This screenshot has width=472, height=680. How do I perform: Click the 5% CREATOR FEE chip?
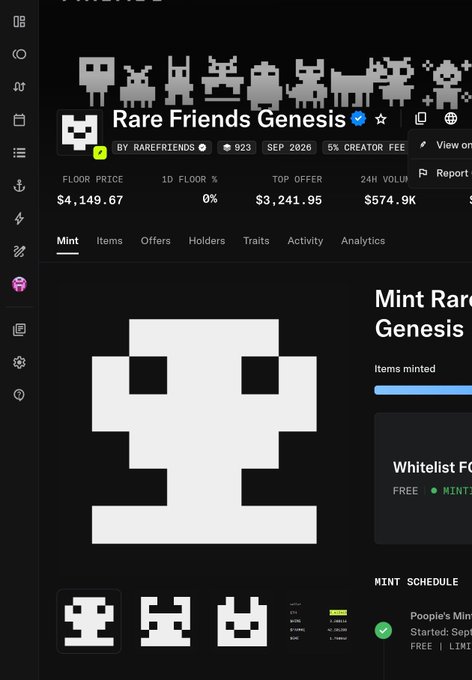pos(366,148)
